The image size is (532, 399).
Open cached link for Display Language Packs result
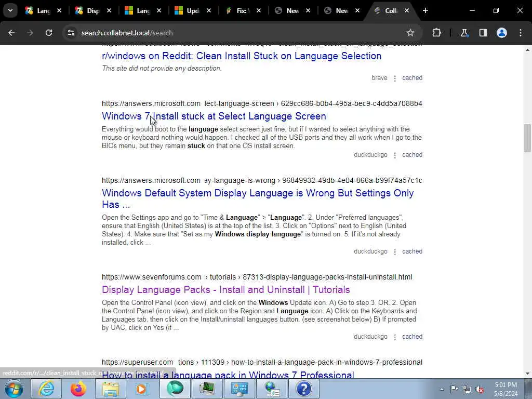(x=412, y=337)
